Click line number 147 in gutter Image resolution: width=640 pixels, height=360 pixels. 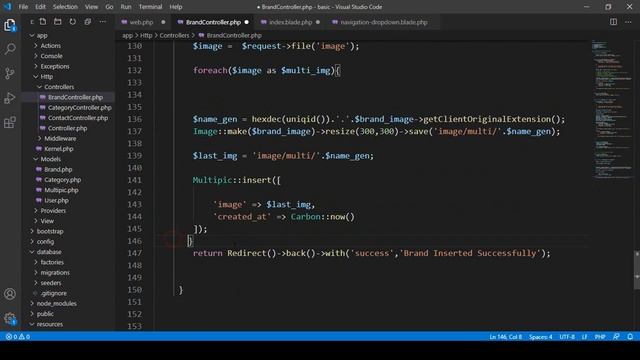(x=135, y=253)
